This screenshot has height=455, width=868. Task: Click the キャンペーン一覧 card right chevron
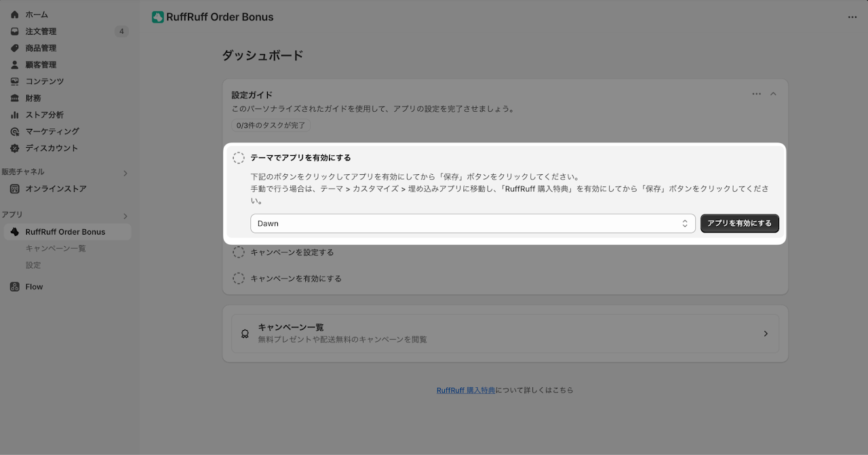click(766, 334)
